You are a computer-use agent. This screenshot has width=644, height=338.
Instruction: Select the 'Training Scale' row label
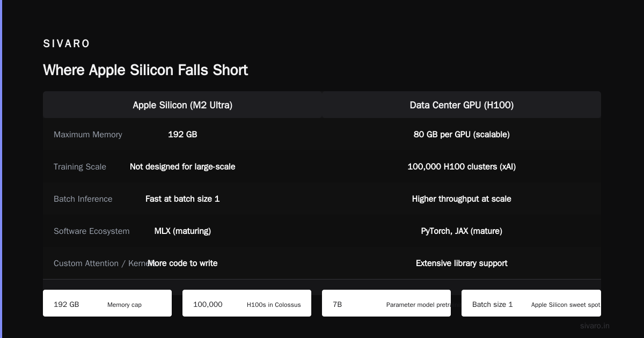(x=80, y=167)
